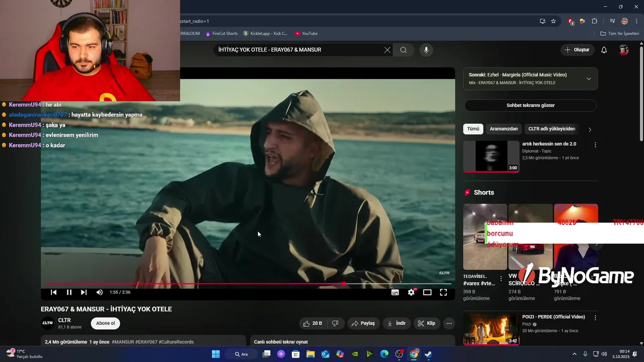Image resolution: width=644 pixels, height=362 pixels.
Task: Open Steam from taskbar
Action: [428, 354]
